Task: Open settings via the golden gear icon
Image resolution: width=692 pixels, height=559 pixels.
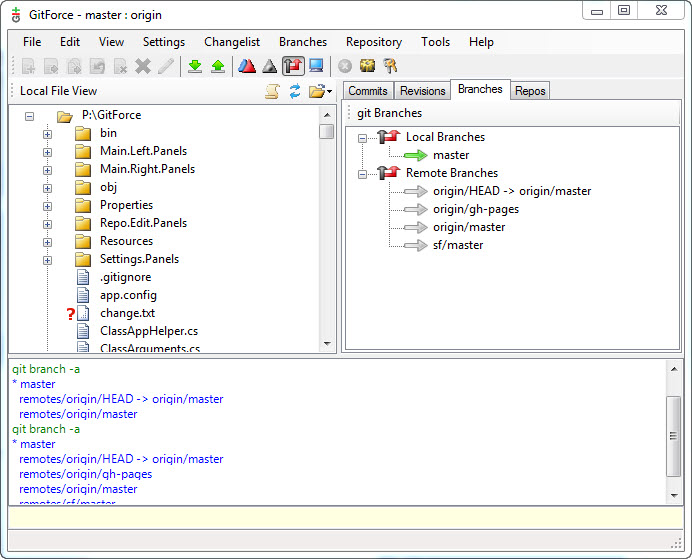Action: [367, 66]
